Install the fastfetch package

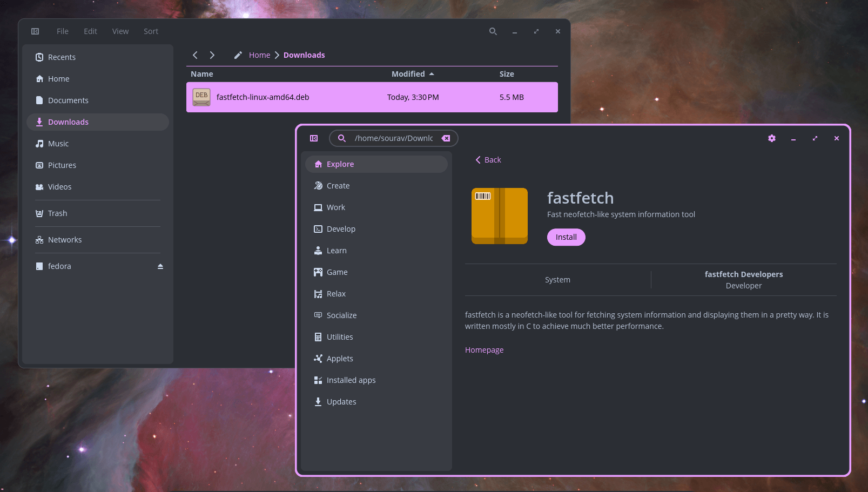tap(566, 237)
